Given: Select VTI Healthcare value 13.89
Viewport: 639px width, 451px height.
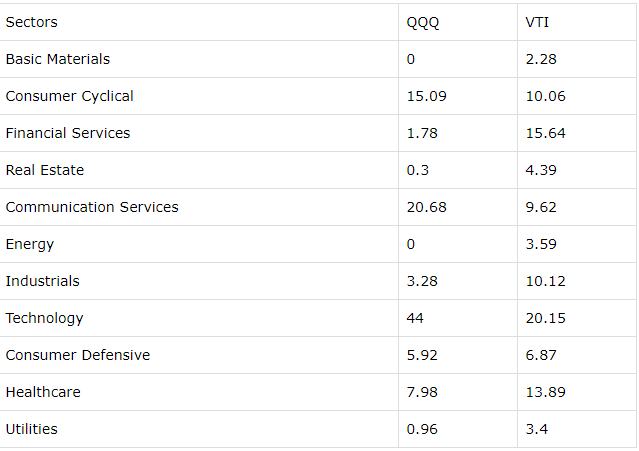Looking at the screenshot, I should click(545, 392).
